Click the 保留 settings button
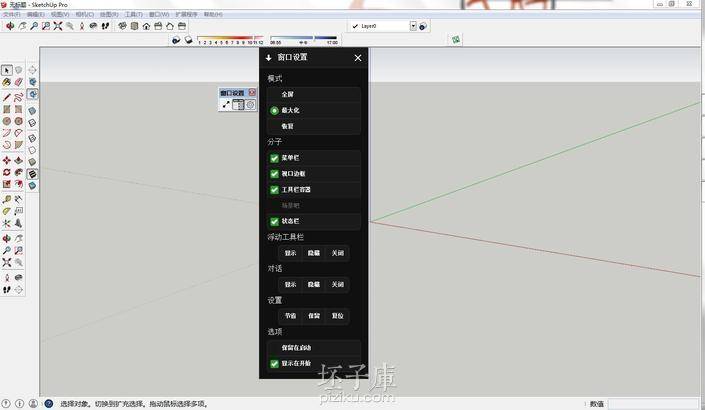The height and width of the screenshot is (410, 705). (314, 316)
